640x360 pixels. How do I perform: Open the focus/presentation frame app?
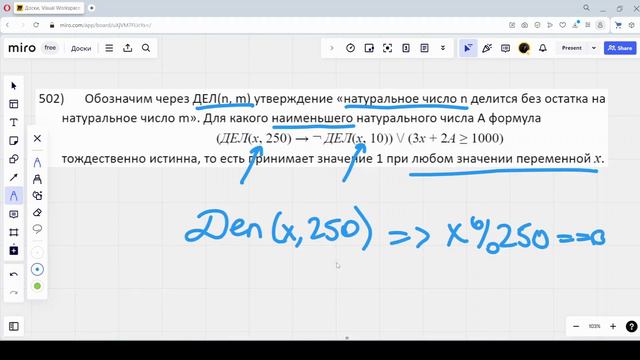coord(387,48)
